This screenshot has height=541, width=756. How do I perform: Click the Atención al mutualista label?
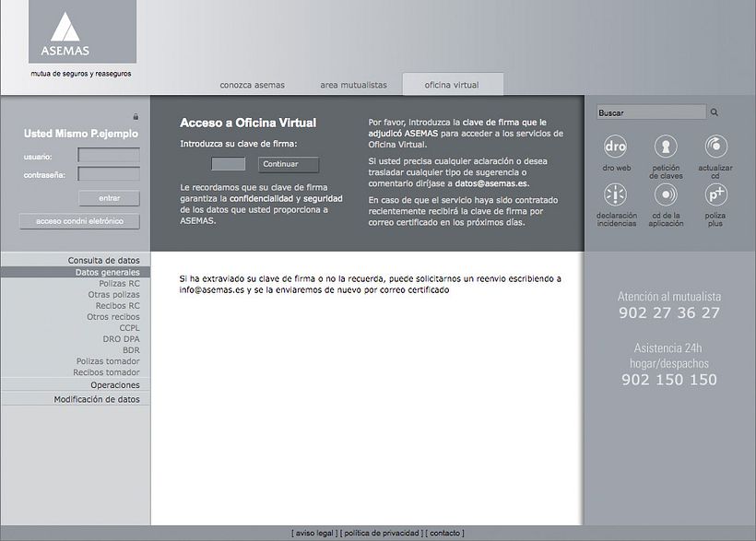(x=669, y=297)
